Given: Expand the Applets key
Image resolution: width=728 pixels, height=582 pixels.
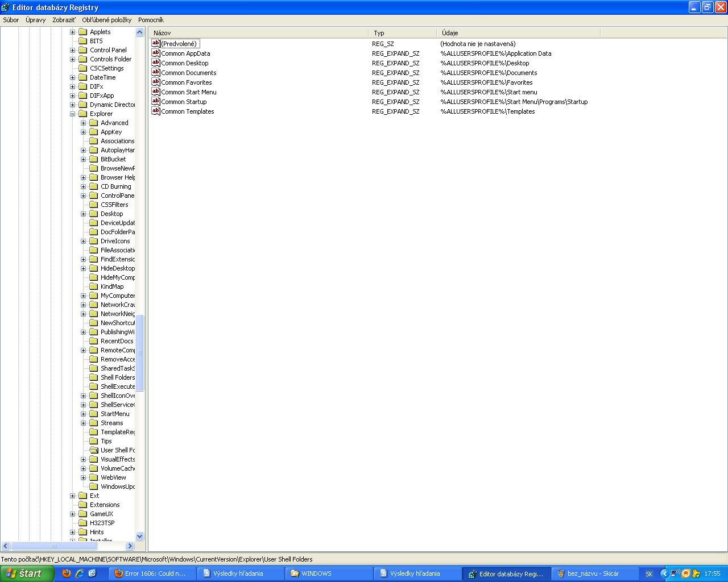Looking at the screenshot, I should [x=72, y=32].
